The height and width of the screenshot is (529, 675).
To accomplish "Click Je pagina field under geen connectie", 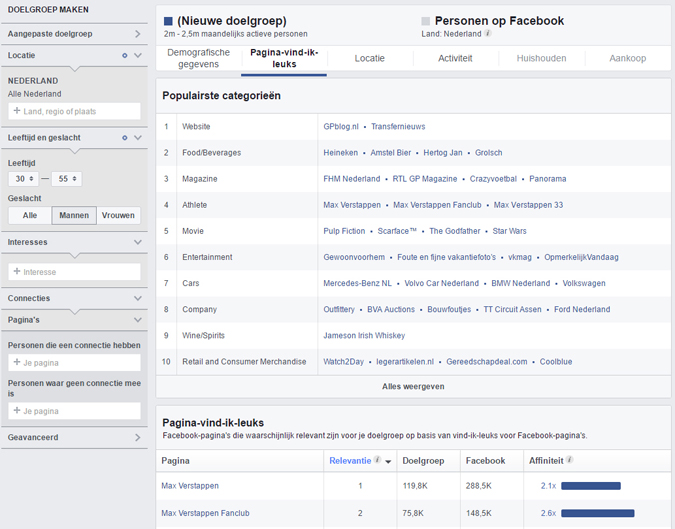I will click(x=74, y=411).
